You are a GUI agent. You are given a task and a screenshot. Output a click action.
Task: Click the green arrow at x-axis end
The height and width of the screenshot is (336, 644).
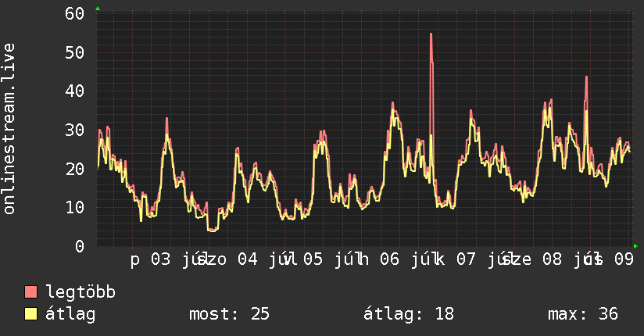point(635,246)
